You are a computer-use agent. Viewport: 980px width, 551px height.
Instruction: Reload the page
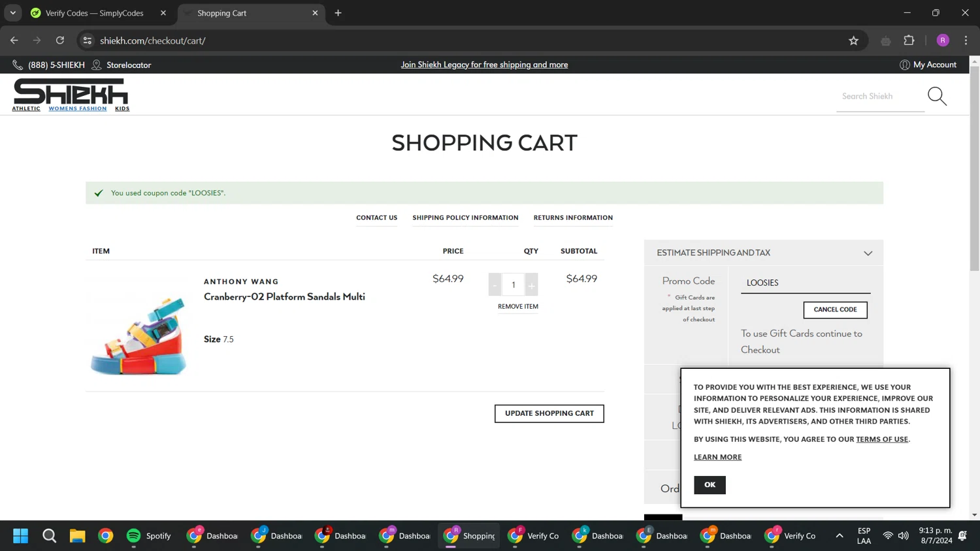click(60, 40)
